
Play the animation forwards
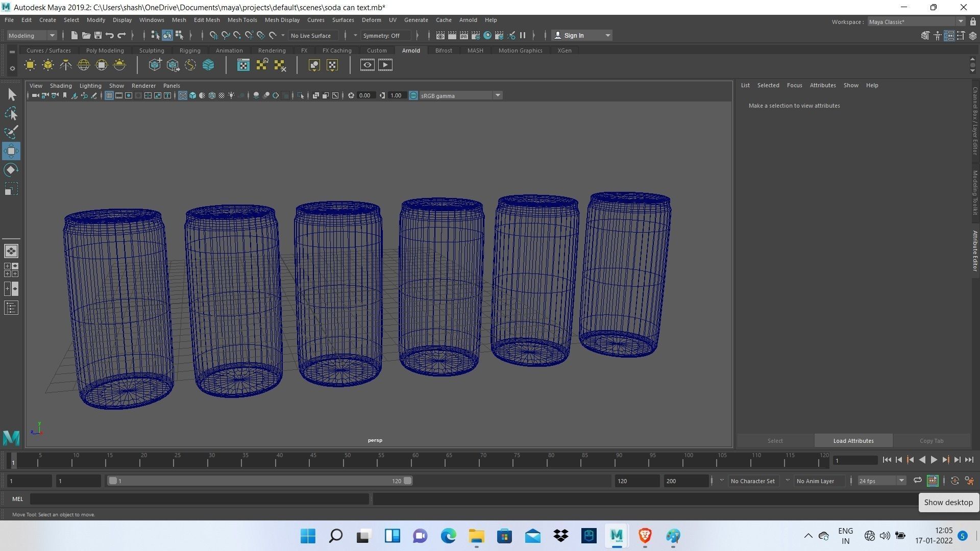tap(934, 460)
